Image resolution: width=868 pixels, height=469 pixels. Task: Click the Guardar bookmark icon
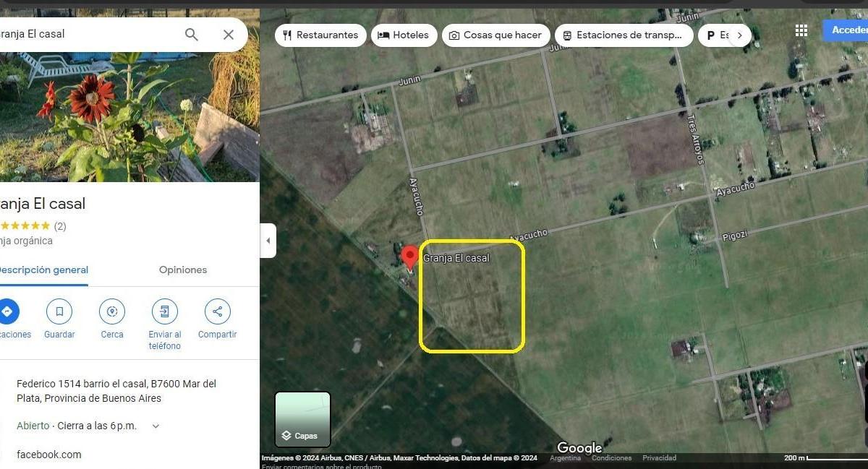pos(59,312)
